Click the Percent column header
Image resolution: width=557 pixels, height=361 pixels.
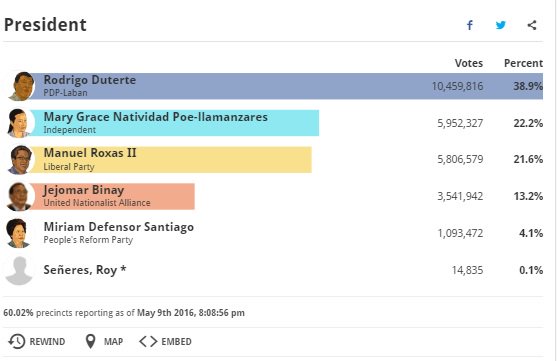point(523,63)
